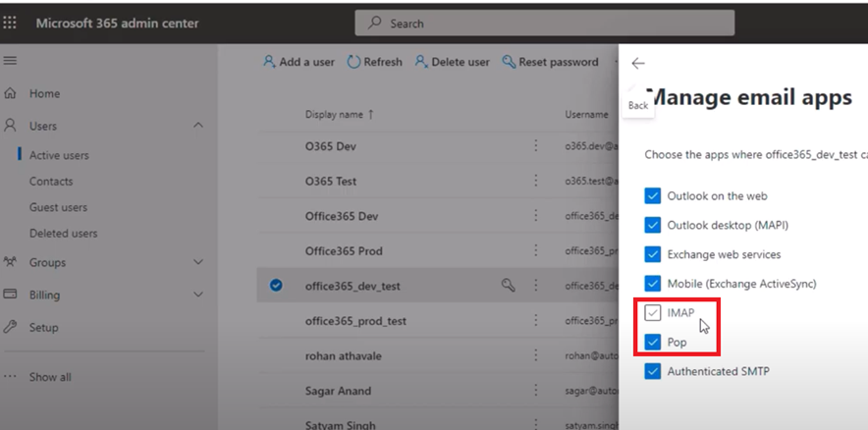This screenshot has height=430, width=868.
Task: Click the Home icon in the sidebar
Action: [x=10, y=93]
